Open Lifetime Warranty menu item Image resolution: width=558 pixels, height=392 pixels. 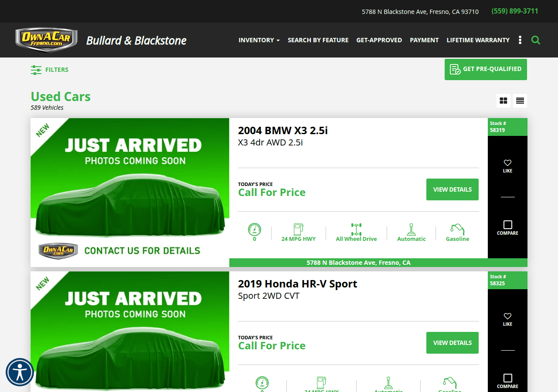pos(478,40)
